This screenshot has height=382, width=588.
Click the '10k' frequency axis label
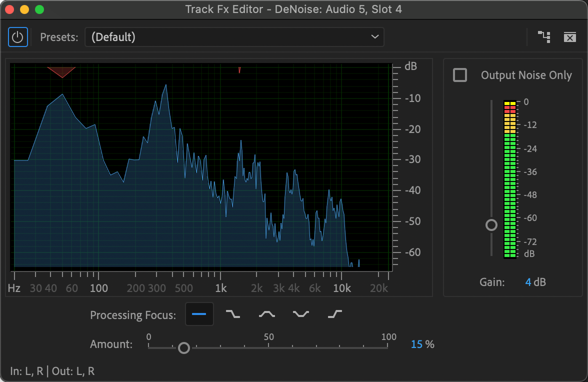342,288
